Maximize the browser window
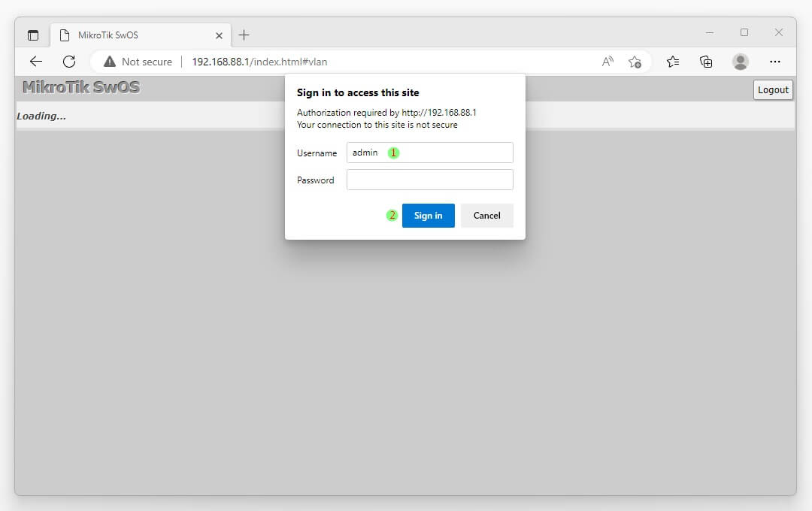The height and width of the screenshot is (511, 812). pos(744,32)
